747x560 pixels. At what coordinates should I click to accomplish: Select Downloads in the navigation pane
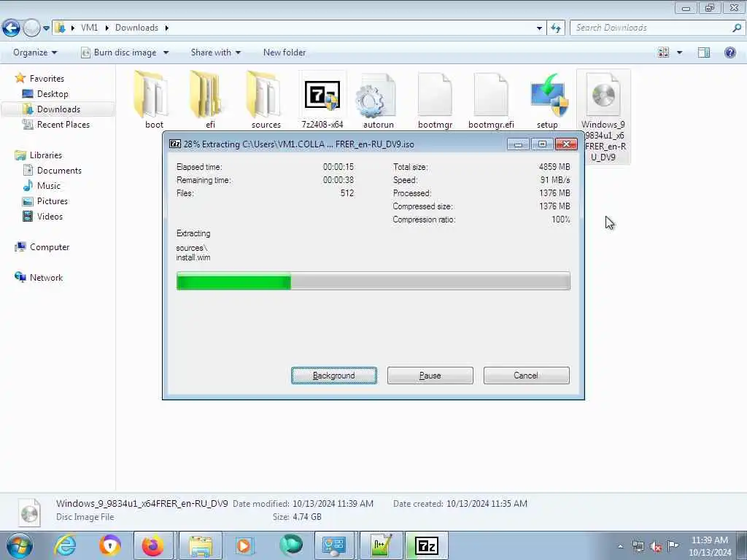58,109
